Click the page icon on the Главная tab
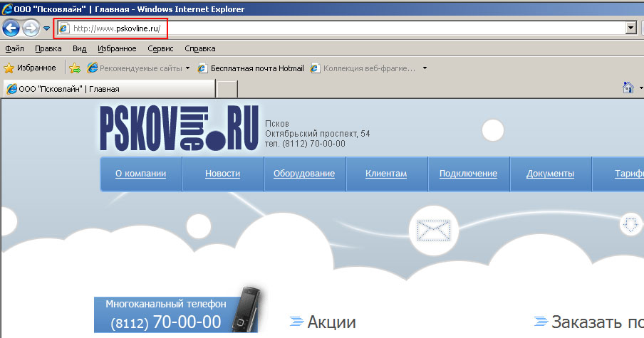The height and width of the screenshot is (338, 644). click(x=12, y=89)
